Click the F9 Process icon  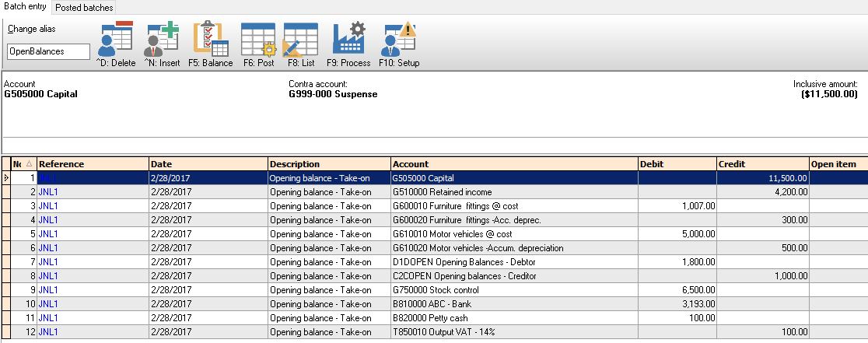click(x=348, y=39)
